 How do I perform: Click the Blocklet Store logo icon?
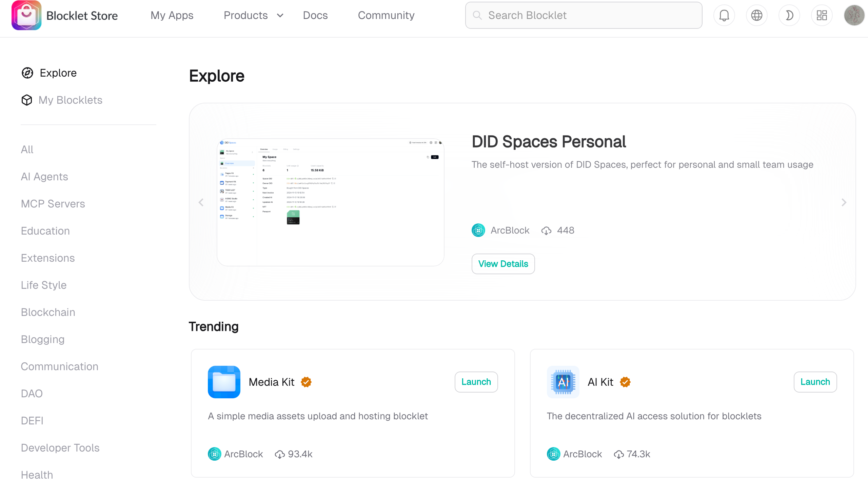point(26,15)
